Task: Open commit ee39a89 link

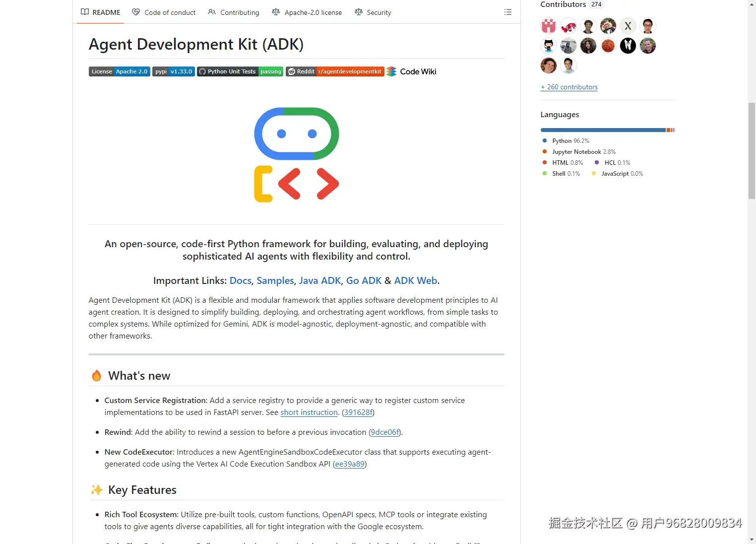Action: coord(350,464)
